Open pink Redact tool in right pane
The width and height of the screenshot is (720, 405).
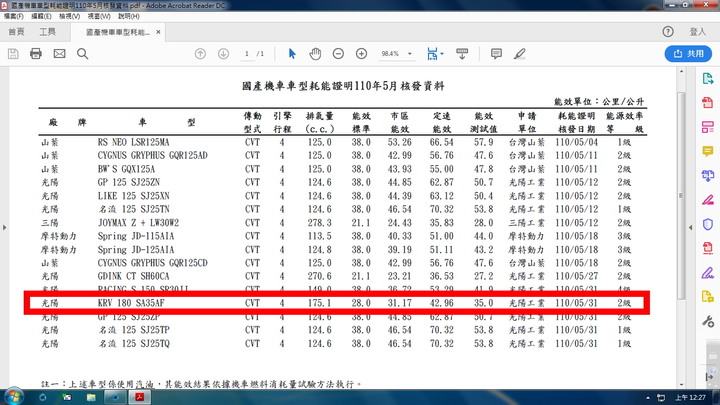pos(708,200)
